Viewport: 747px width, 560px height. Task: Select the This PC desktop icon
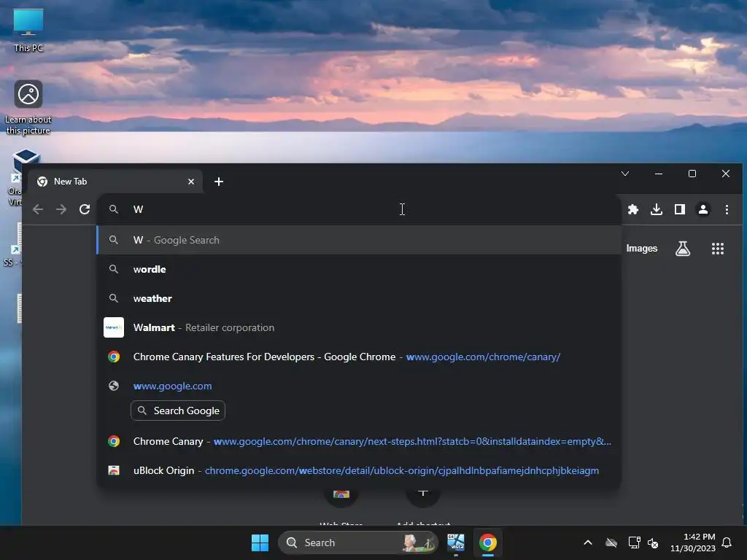[x=28, y=31]
